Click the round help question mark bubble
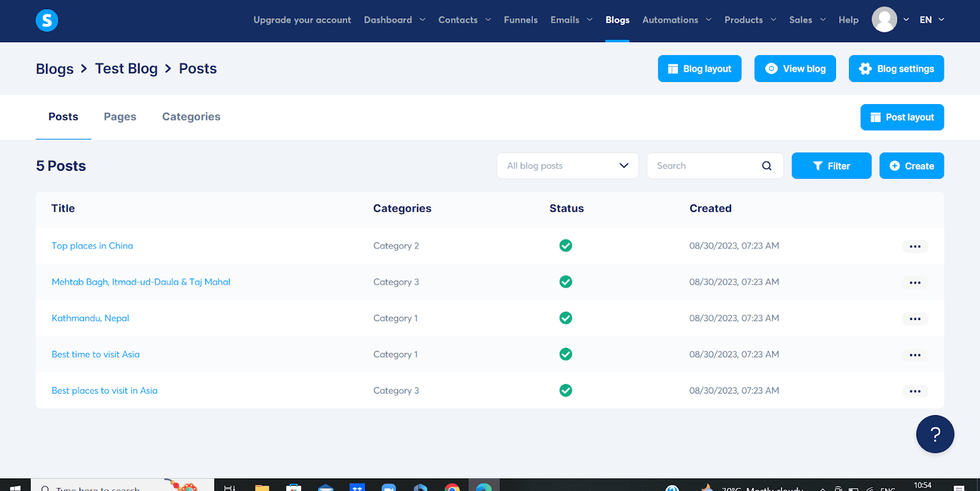This screenshot has height=491, width=980. click(935, 434)
